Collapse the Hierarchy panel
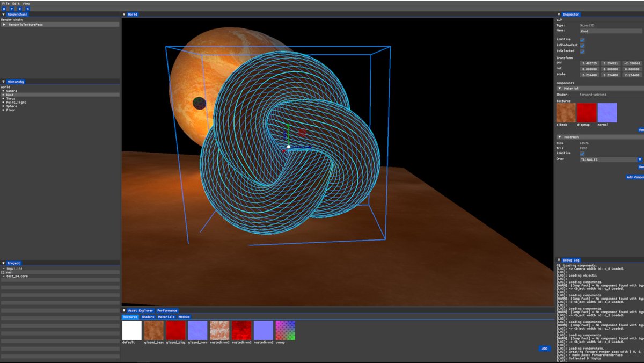Viewport: 644px width, 363px height. [x=4, y=82]
